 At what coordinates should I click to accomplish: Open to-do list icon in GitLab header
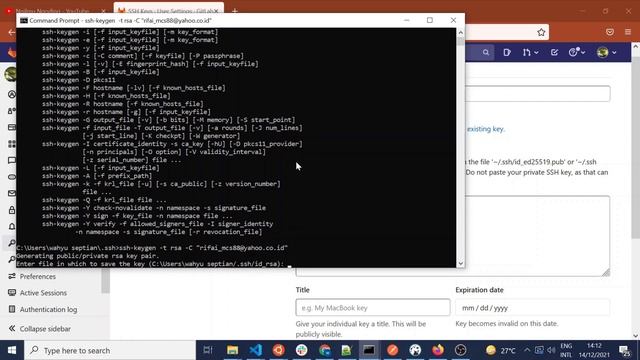pos(554,52)
